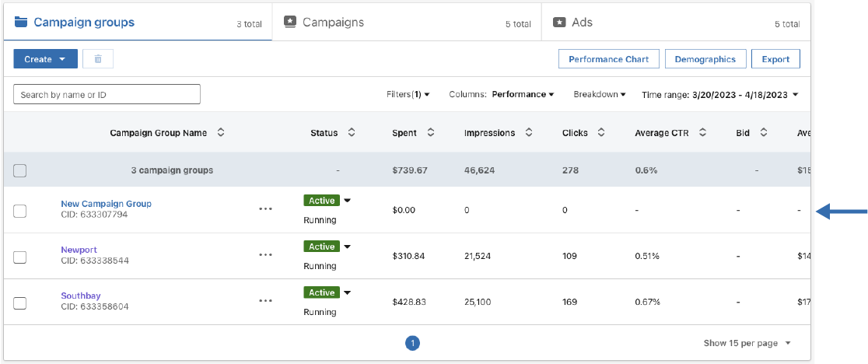Viewport: 868px width, 364px height.
Task: Open three-dot menu for Newport row
Action: pos(266,255)
